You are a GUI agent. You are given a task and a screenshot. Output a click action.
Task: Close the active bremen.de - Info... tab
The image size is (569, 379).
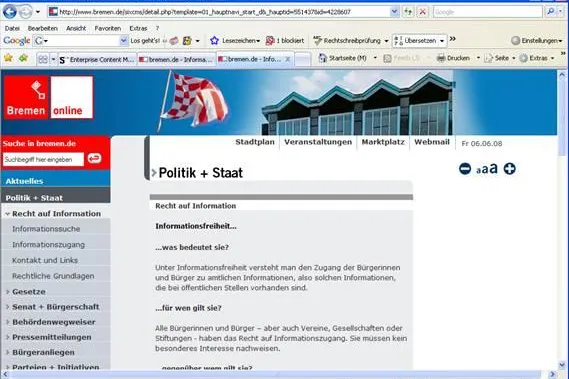(287, 59)
